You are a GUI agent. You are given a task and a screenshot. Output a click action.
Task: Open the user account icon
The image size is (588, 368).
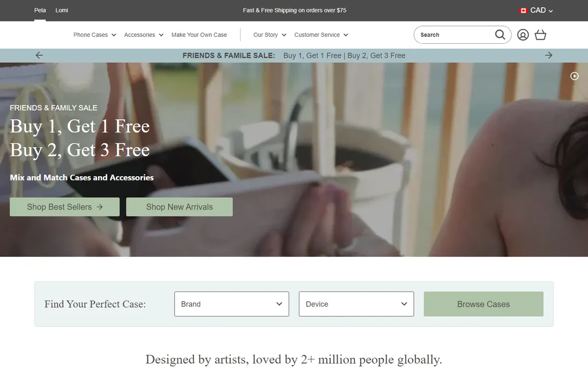523,35
